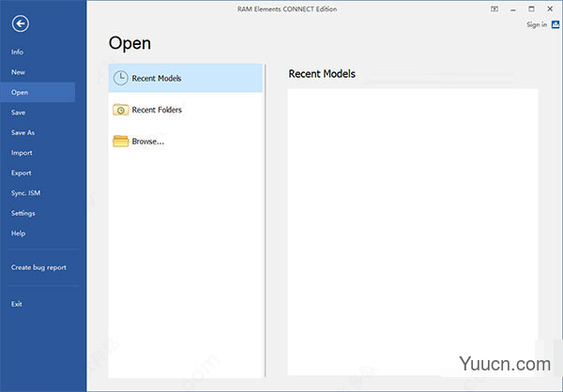
Task: Open the Help page
Action: click(19, 234)
